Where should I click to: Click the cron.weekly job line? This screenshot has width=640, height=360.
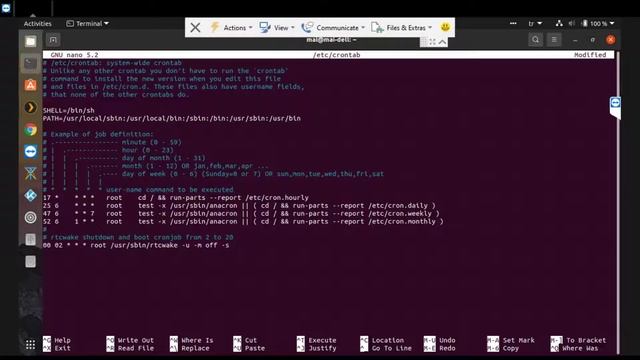[x=241, y=213]
